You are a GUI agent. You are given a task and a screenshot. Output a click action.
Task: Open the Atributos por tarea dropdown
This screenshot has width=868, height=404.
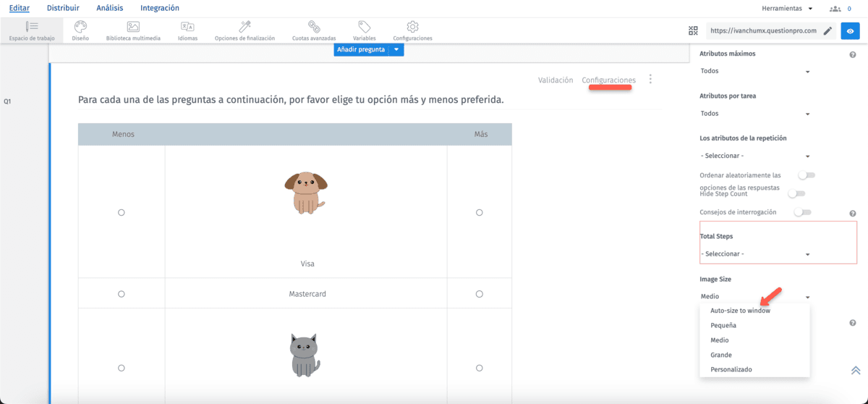tap(755, 114)
